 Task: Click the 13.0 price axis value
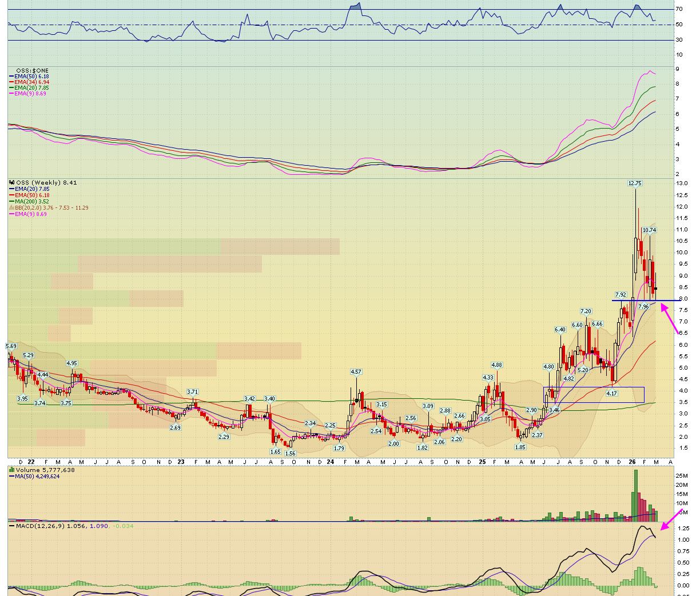(x=682, y=183)
